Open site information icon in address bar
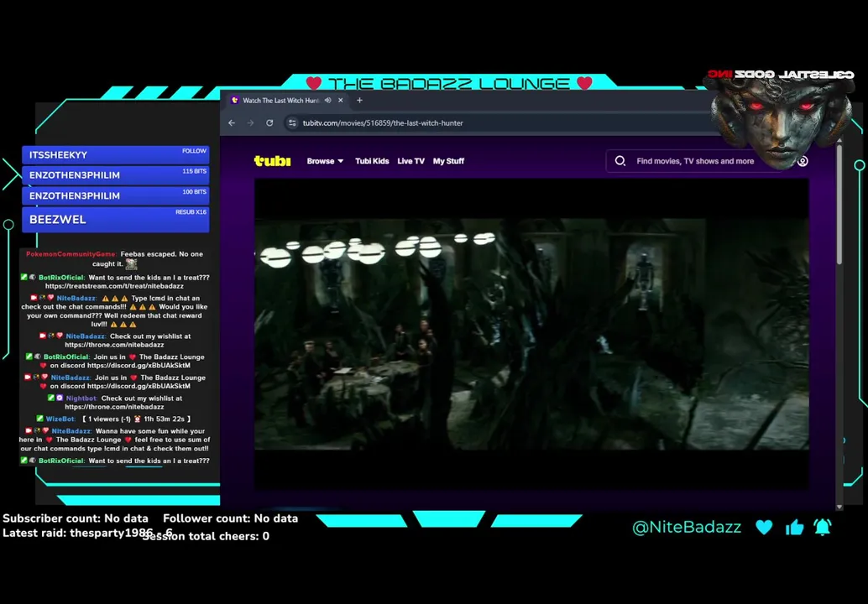 coord(292,122)
